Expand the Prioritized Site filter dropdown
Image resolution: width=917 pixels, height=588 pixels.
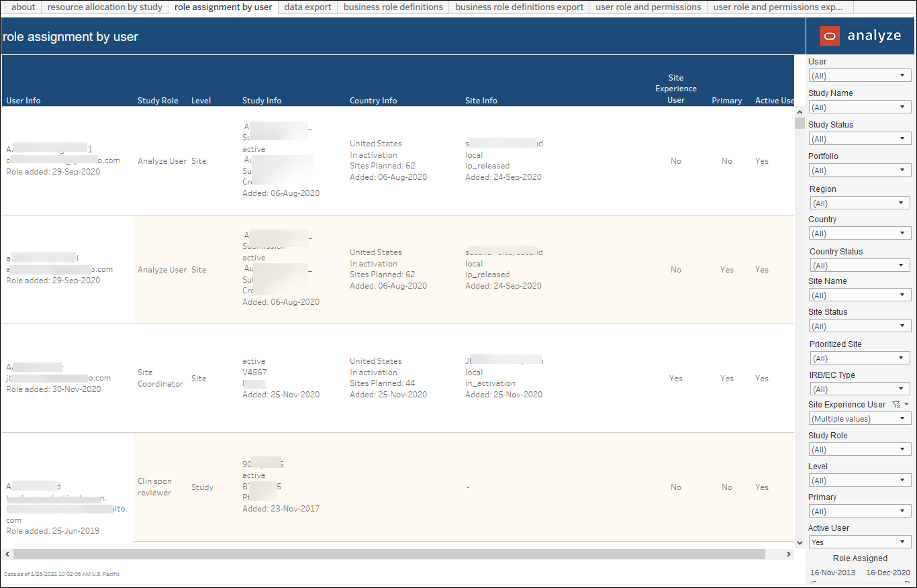[x=860, y=358]
